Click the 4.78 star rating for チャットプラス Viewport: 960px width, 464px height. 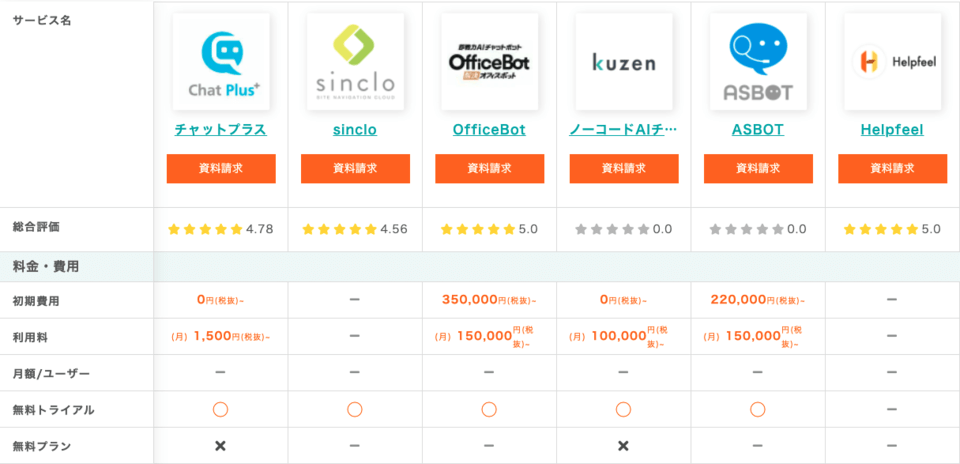coord(221,230)
